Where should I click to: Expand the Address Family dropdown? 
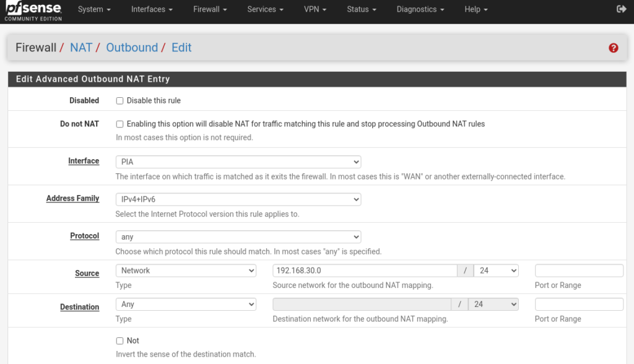238,199
